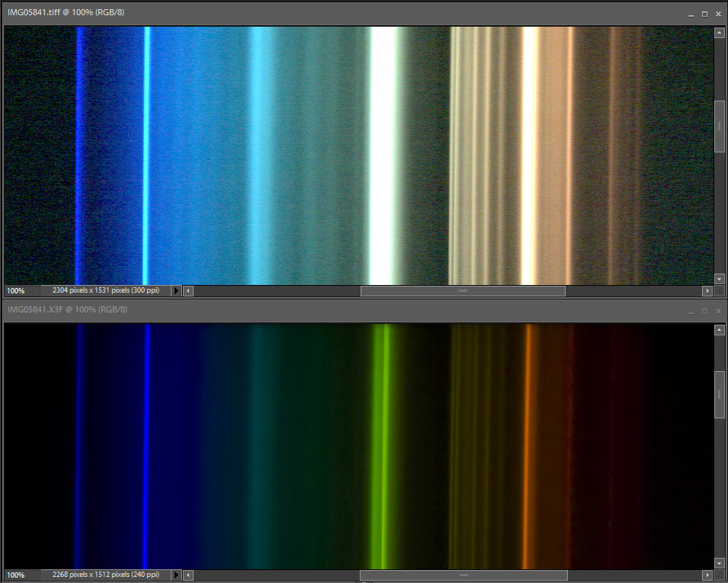Click horizontal scrollbar thumb in tiff window
Image resolution: width=728 pixels, height=583 pixels.
[463, 291]
